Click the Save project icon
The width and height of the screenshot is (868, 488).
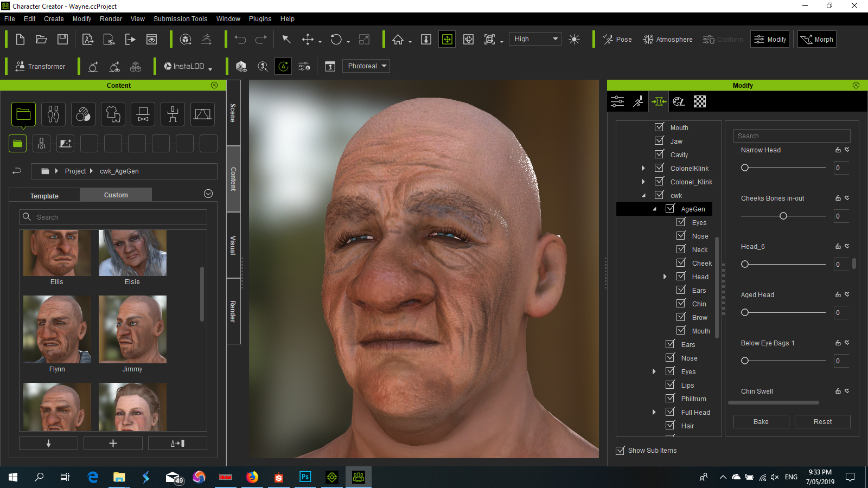coord(63,39)
